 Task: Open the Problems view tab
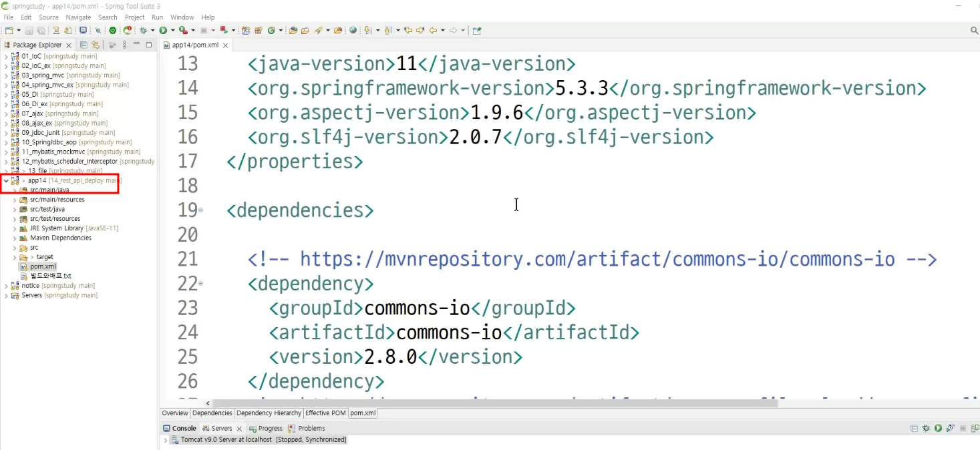pos(307,429)
